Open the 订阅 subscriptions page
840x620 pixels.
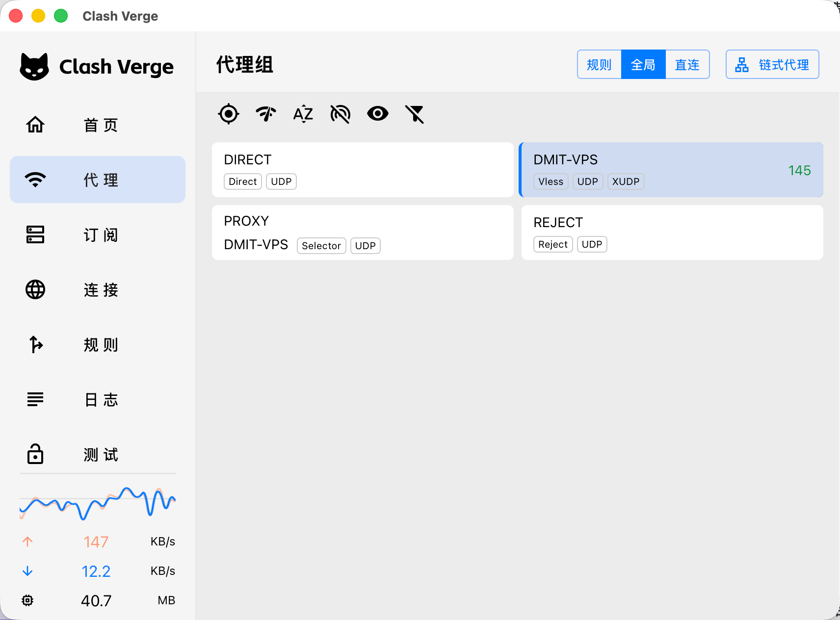click(x=98, y=234)
